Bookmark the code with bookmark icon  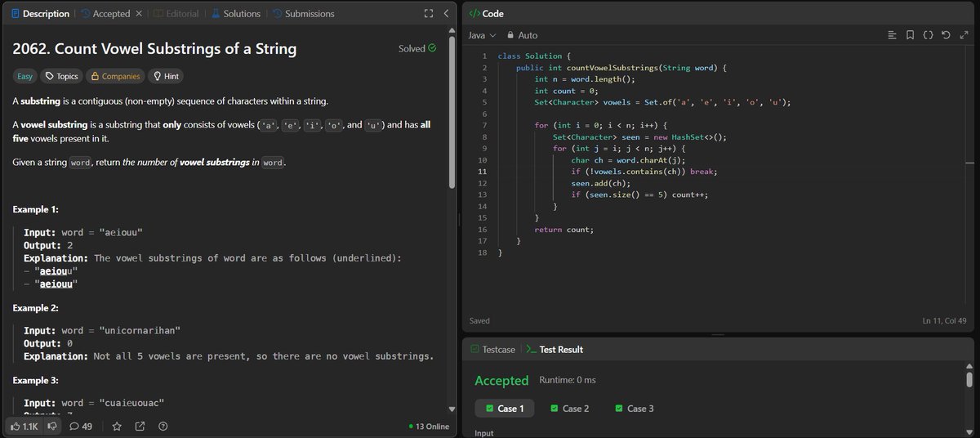click(x=910, y=35)
